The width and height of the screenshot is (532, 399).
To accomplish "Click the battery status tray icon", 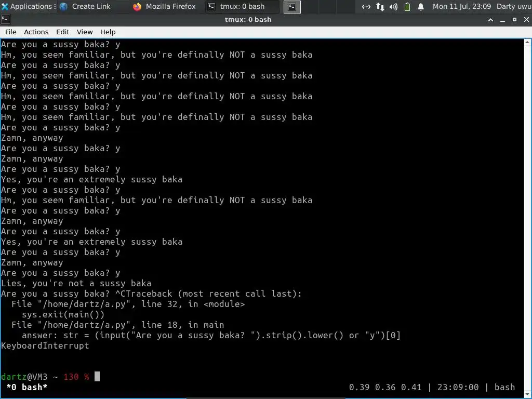I will [407, 6].
